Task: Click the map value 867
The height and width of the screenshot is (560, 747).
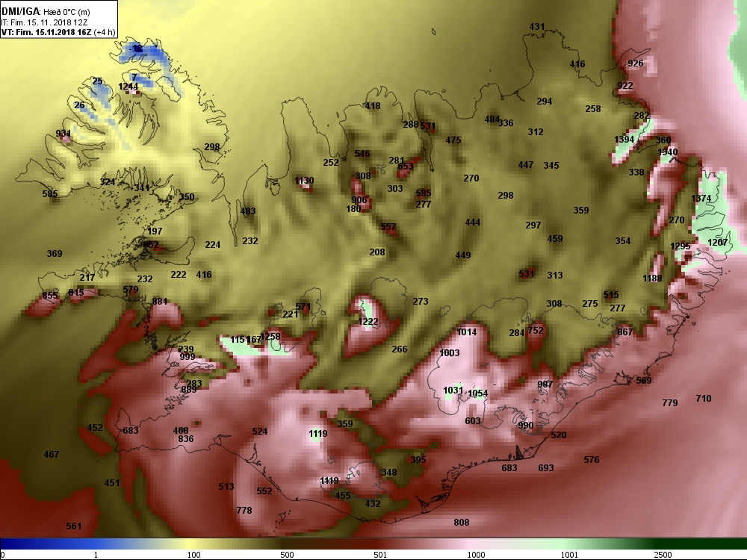Action: coord(625,332)
